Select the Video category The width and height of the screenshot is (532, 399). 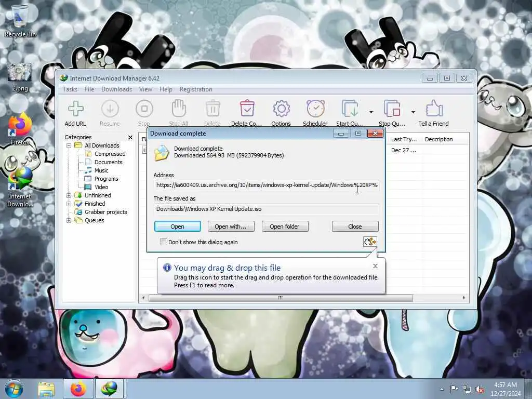click(101, 187)
